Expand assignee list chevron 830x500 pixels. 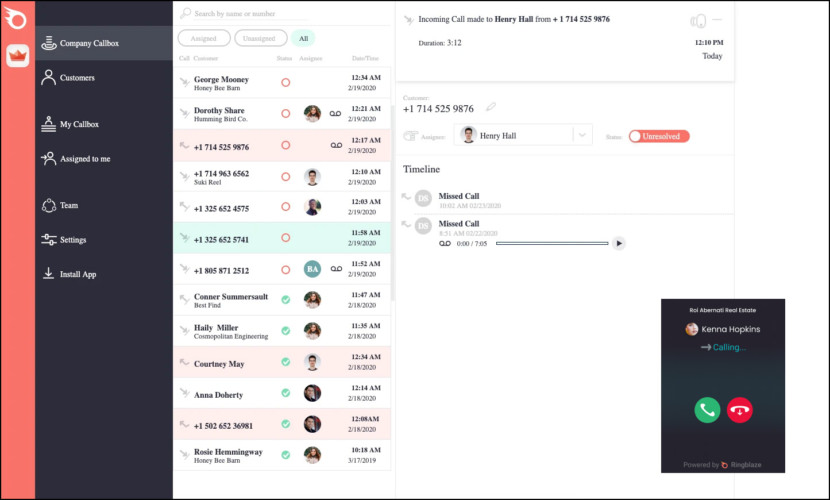click(582, 135)
